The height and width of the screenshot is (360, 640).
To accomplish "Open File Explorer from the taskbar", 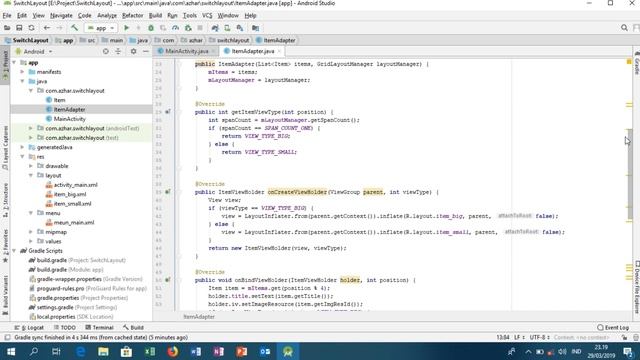I will [103, 351].
